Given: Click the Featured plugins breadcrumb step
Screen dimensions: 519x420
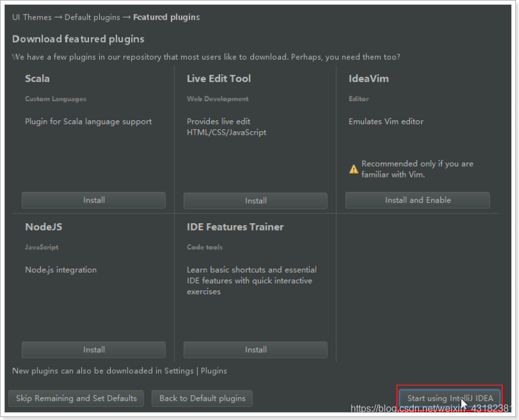Looking at the screenshot, I should [x=166, y=17].
